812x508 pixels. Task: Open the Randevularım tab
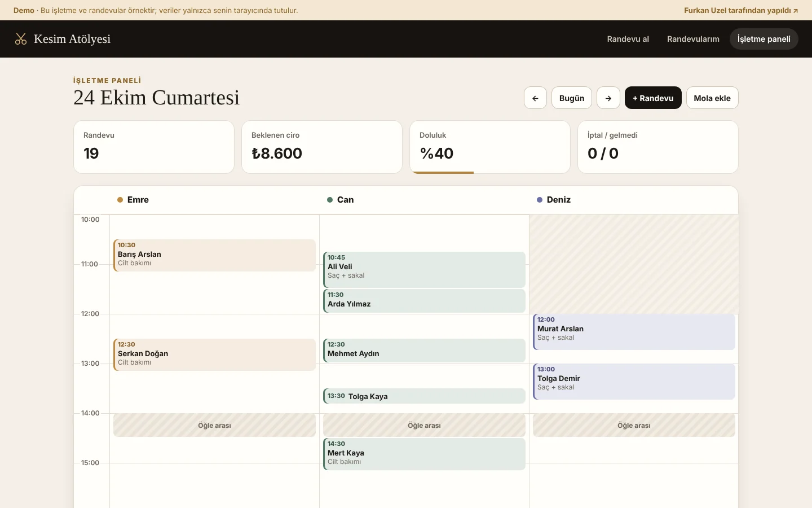tap(693, 39)
